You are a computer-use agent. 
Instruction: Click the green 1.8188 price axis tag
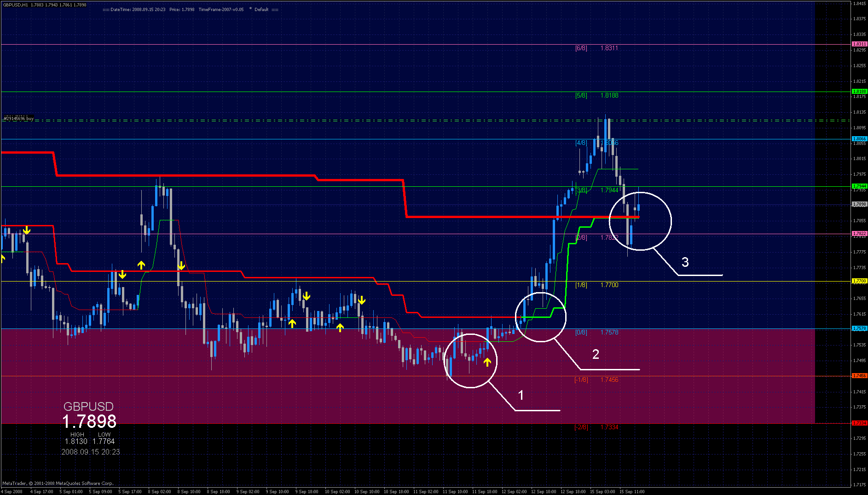tap(859, 92)
